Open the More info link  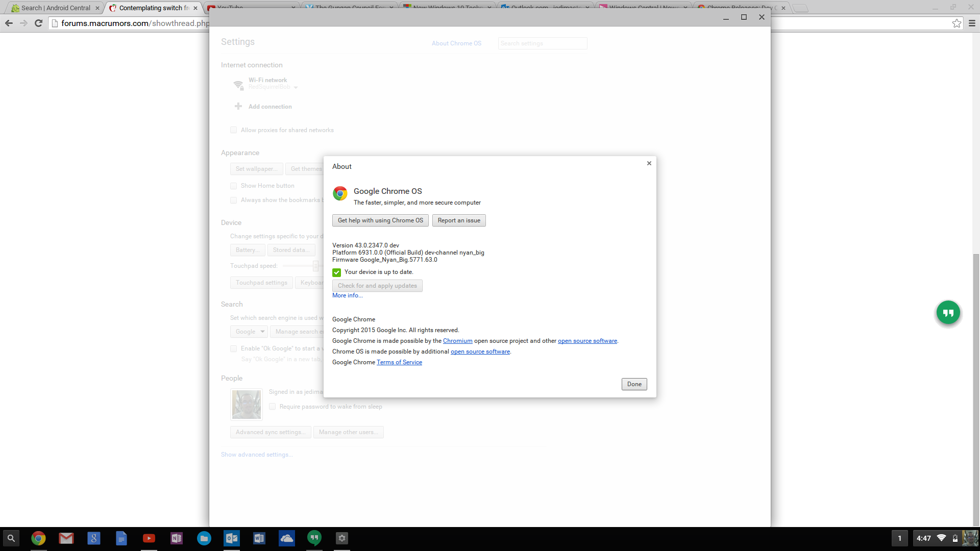(347, 295)
